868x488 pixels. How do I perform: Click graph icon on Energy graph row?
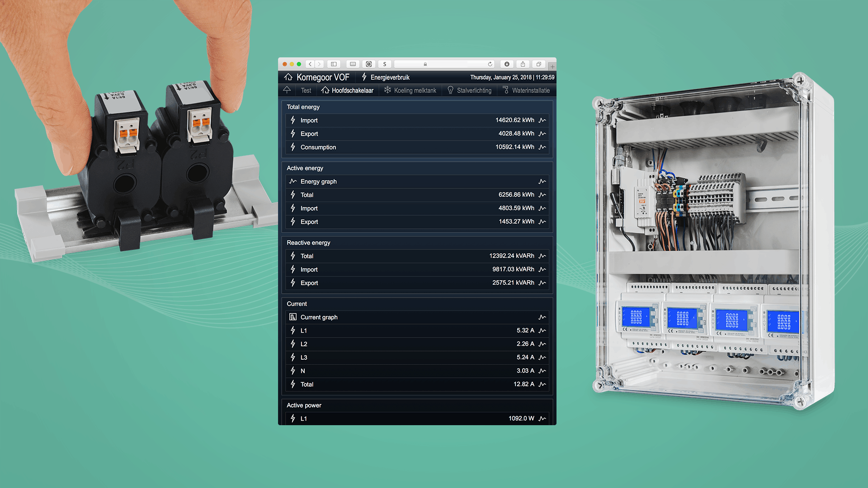pyautogui.click(x=542, y=182)
